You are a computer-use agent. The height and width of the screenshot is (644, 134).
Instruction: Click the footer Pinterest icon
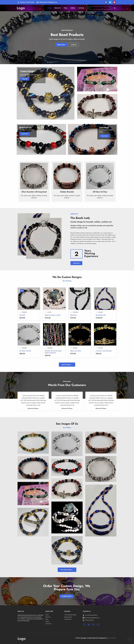tap(98, 625)
